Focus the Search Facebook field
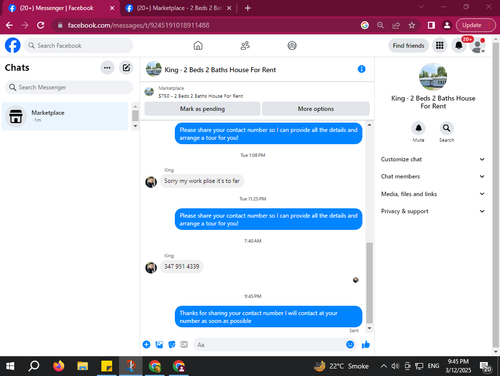Screen dimensions: 500x376 pos(78,45)
